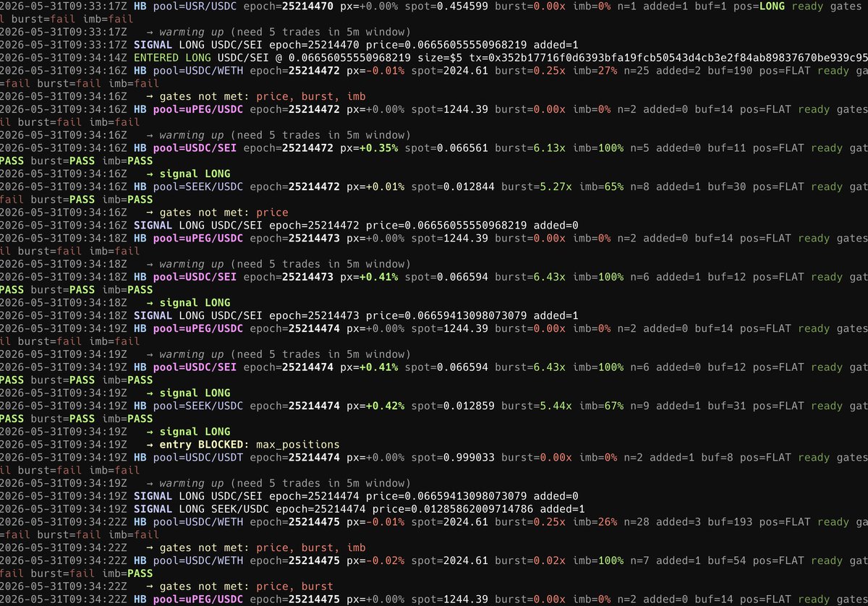The height and width of the screenshot is (606, 868).
Task: Select the "px=+0.35%" price change
Action: click(372, 148)
